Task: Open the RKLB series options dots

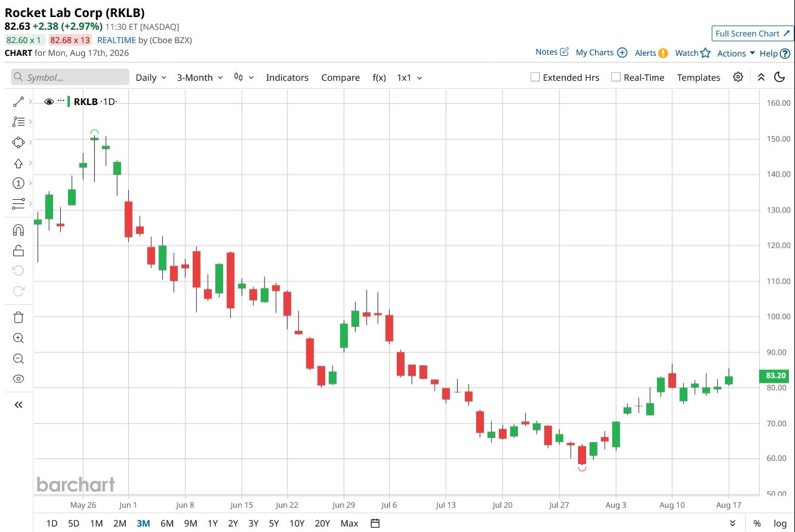Action: click(61, 101)
